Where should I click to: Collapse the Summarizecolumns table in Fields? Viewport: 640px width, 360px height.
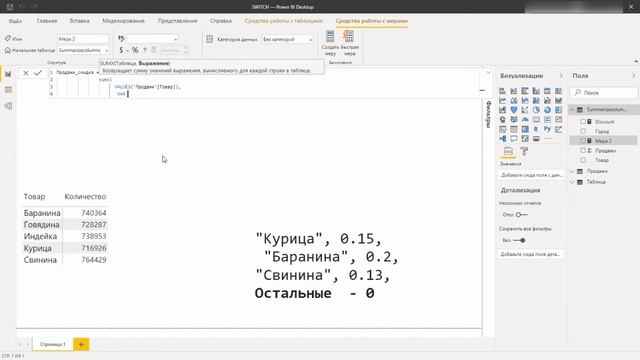[572, 110]
